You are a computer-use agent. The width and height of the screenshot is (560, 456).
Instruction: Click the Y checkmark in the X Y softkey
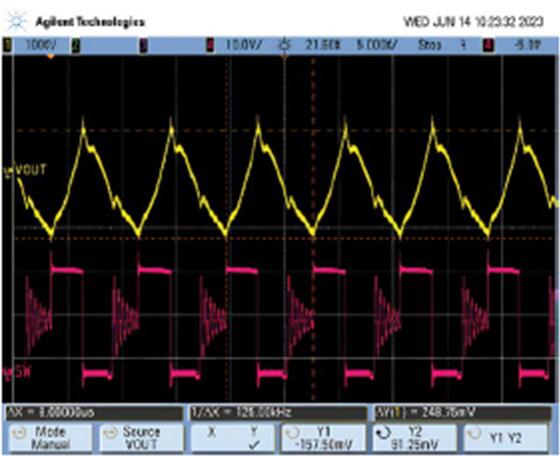(x=254, y=445)
